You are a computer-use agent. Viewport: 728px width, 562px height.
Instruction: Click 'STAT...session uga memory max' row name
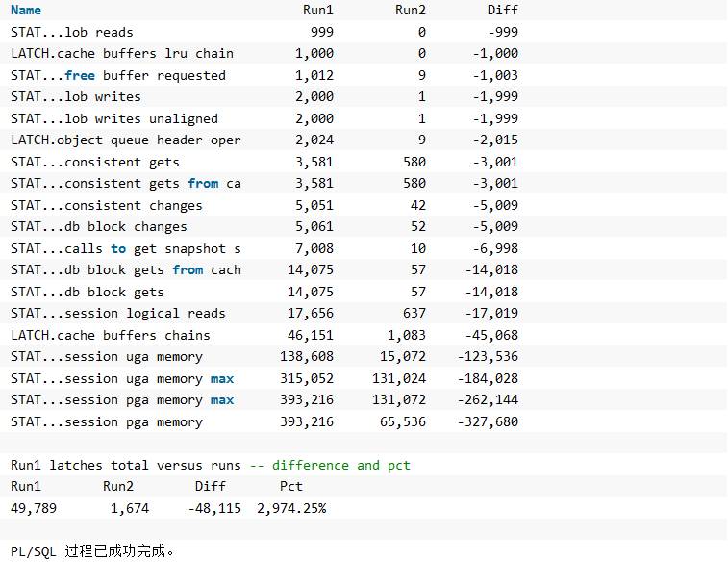[121, 379]
